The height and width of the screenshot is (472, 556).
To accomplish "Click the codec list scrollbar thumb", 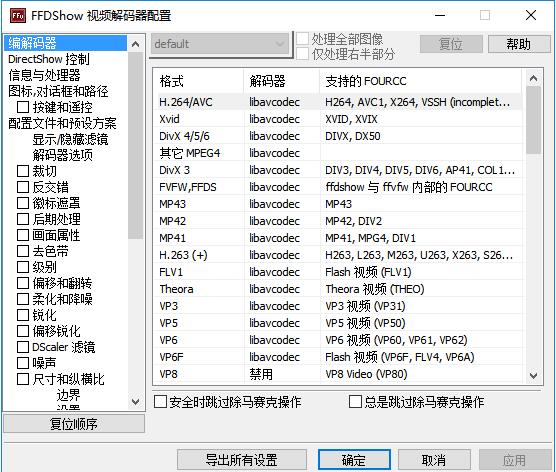I will [533, 120].
